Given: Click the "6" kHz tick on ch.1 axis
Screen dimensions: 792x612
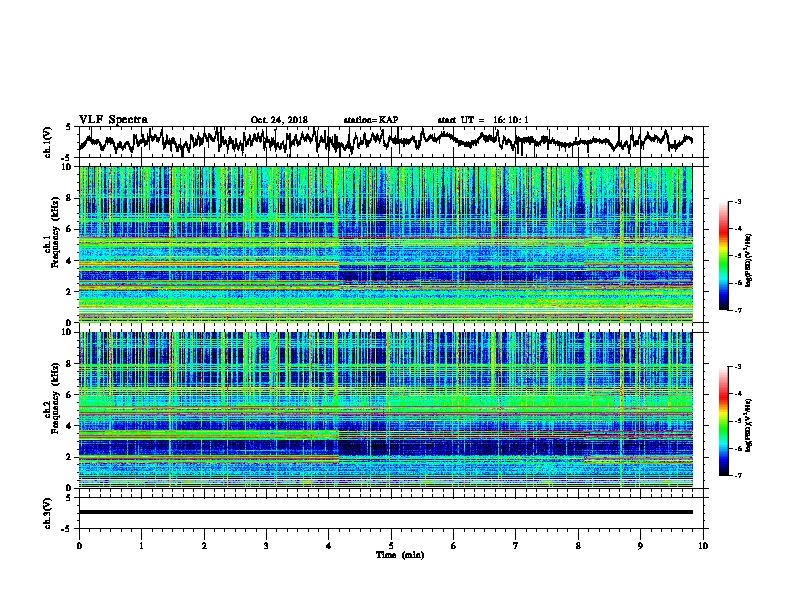Looking at the screenshot, I should pos(70,230).
